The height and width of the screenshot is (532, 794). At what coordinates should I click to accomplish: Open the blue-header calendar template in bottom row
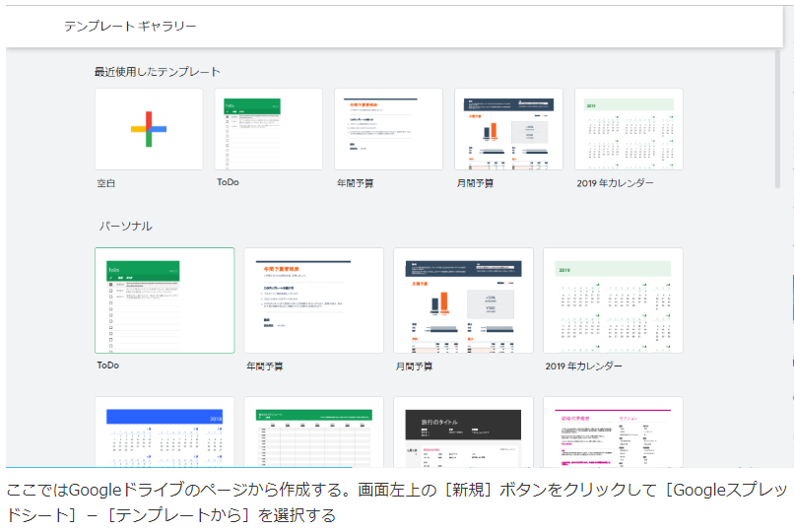(165, 432)
